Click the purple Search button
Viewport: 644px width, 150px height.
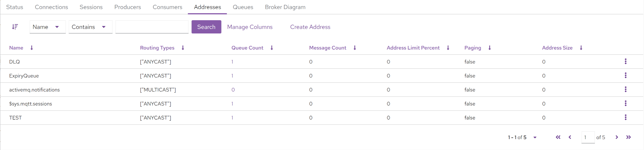(206, 27)
